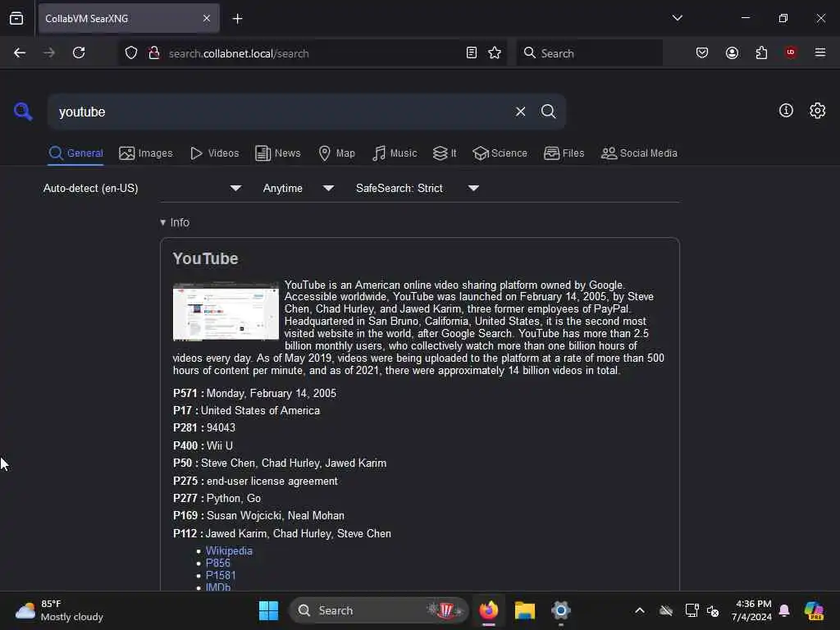
Task: Switch to the Images category
Action: click(146, 153)
